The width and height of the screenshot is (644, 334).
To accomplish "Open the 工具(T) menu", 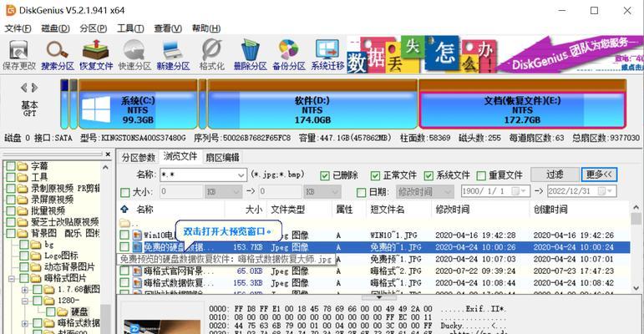I will (x=130, y=28).
